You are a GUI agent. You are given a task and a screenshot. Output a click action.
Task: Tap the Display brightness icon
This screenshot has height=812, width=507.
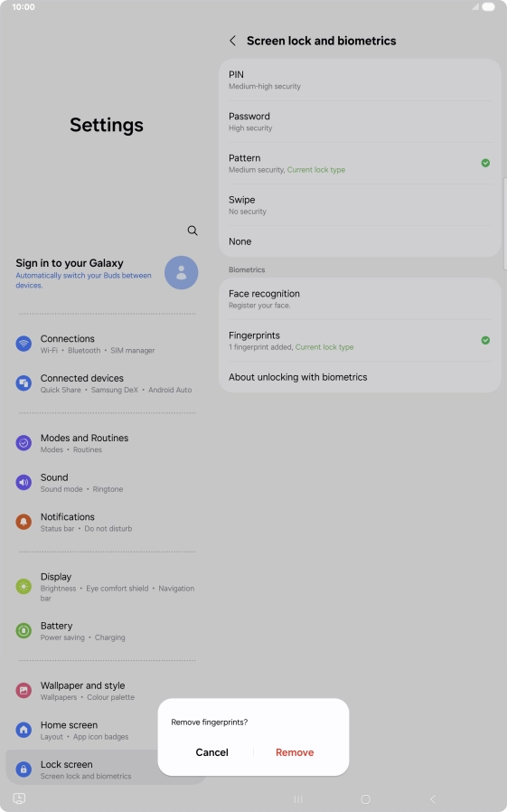point(23,586)
